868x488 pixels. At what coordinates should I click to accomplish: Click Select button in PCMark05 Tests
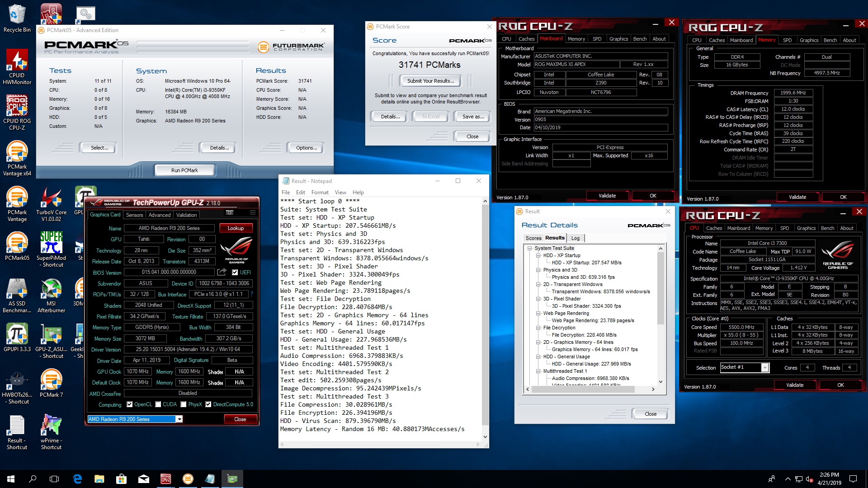[99, 148]
